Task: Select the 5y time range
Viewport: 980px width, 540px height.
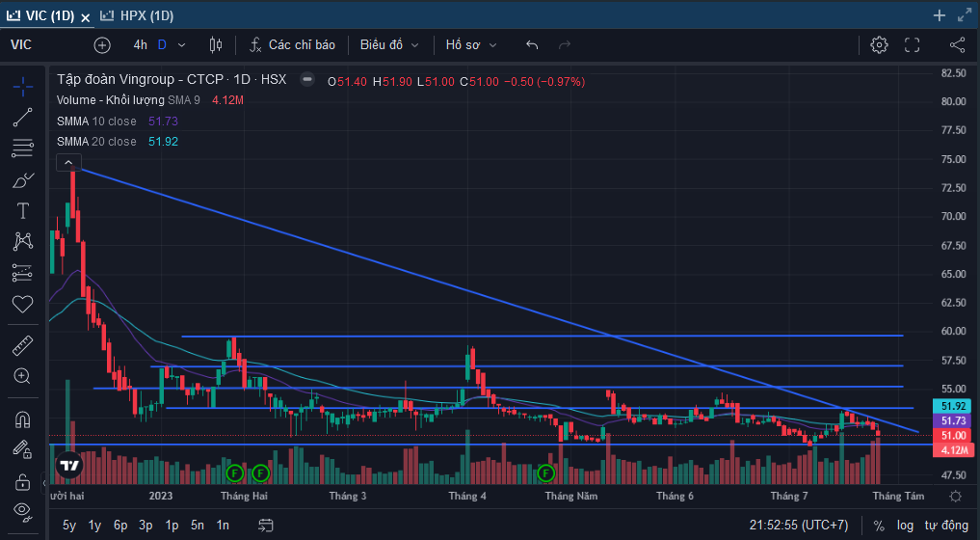Action: tap(68, 525)
